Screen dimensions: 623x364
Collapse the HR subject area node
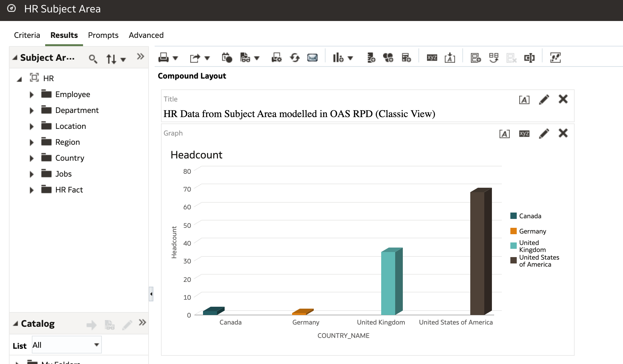(19, 79)
